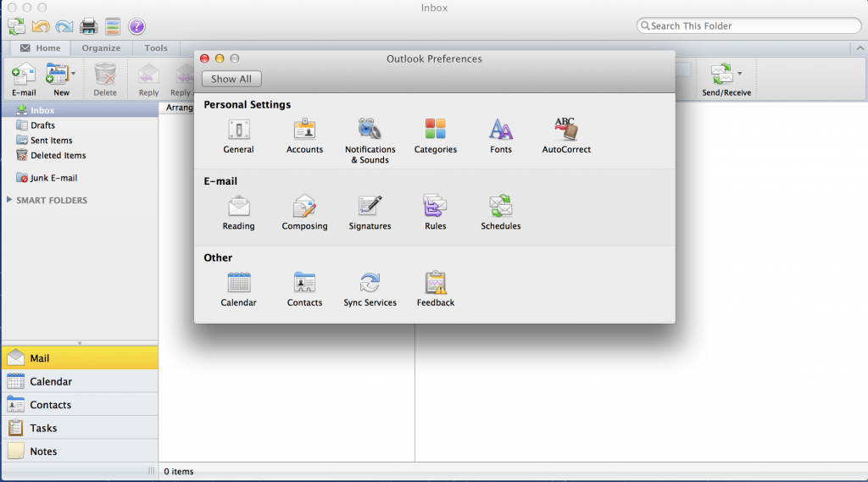Switch to Tasks view in navigation pane

pos(80,428)
